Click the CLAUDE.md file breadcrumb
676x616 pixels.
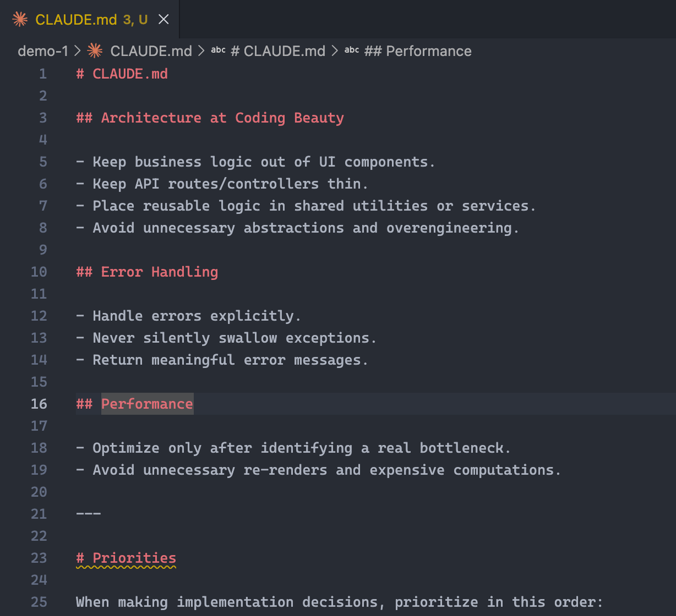[151, 51]
